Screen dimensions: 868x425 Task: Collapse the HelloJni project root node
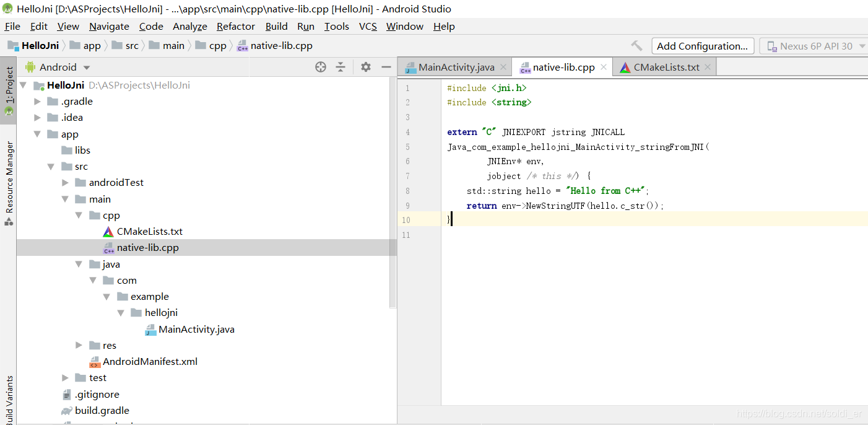24,85
